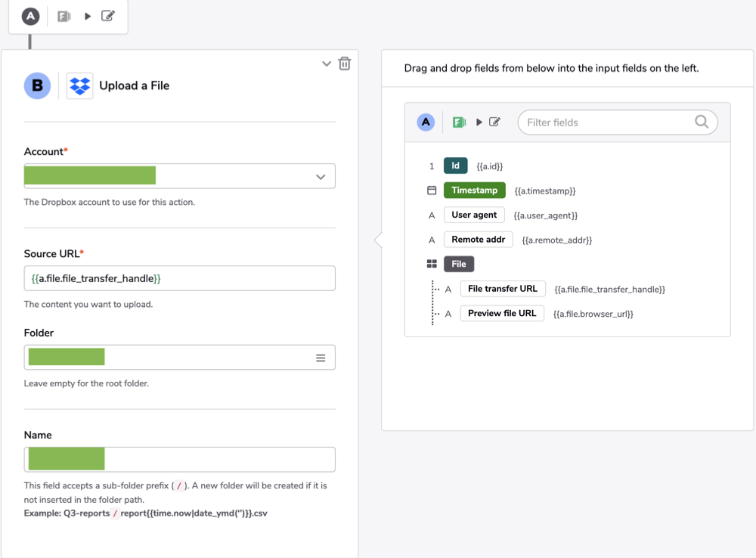Image resolution: width=756 pixels, height=558 pixels.
Task: Select the File transfer URL chip
Action: [x=503, y=289]
